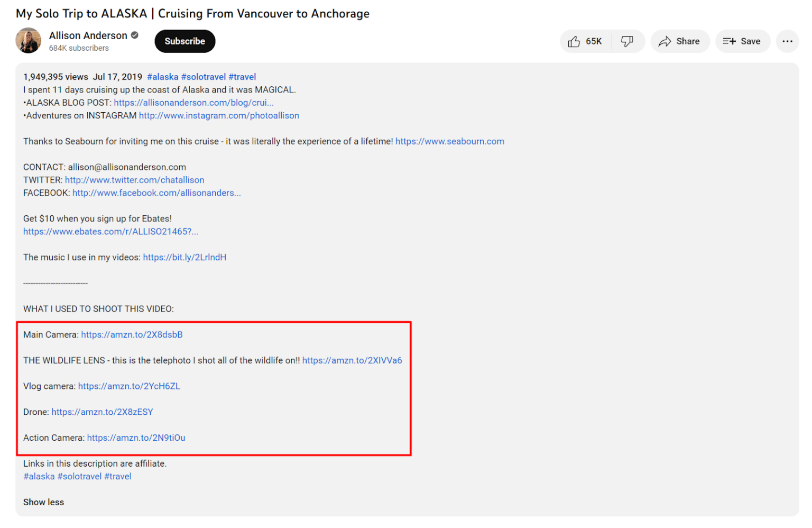
Task: Dislike the video using the thumbs down icon
Action: [628, 41]
